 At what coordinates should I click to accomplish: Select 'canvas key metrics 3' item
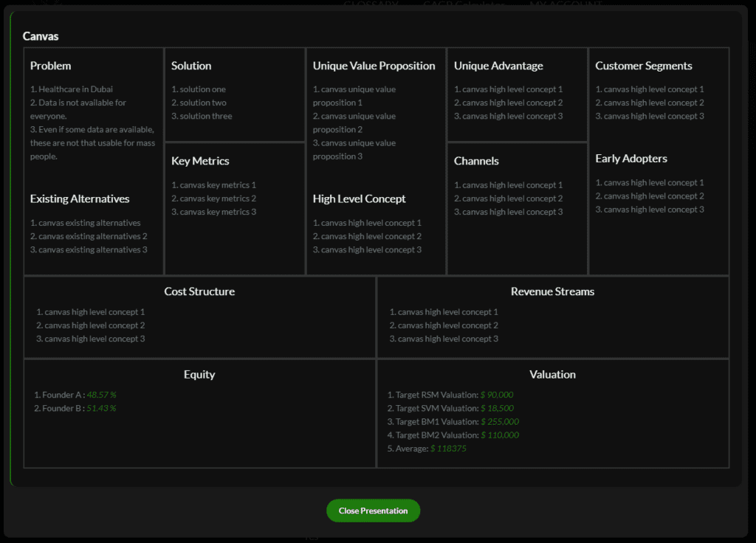point(213,212)
